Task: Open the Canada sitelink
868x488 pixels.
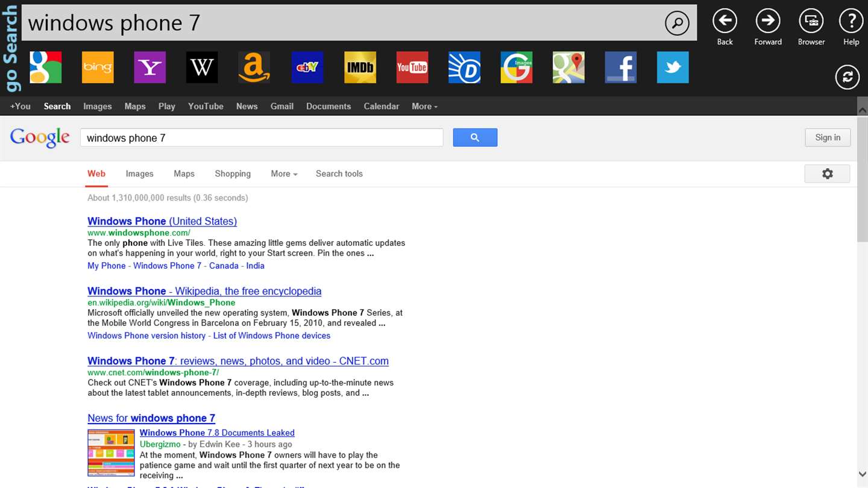Action: [224, 266]
